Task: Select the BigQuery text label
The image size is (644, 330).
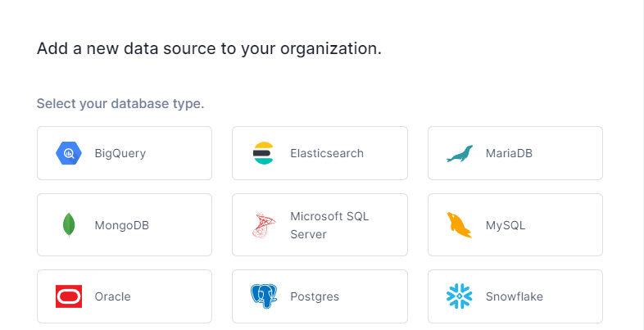Action: (120, 153)
